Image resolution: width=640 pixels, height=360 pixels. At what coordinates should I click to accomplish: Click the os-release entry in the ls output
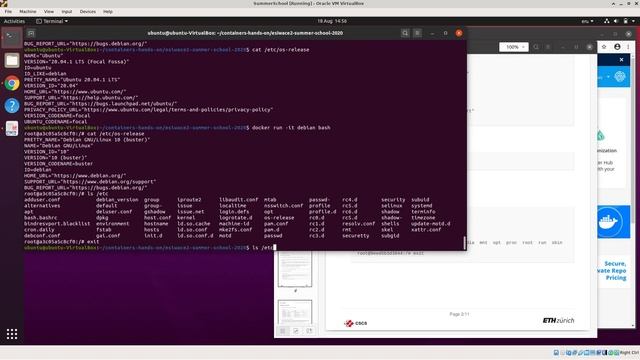[x=279, y=218]
